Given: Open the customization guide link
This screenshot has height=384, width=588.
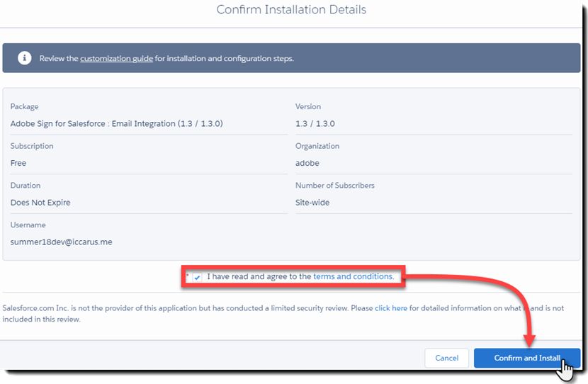Looking at the screenshot, I should tap(116, 59).
